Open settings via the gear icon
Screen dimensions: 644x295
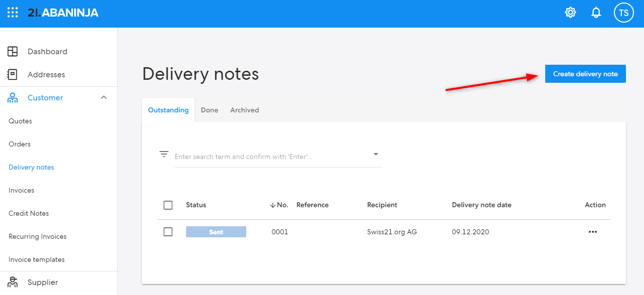pos(570,13)
